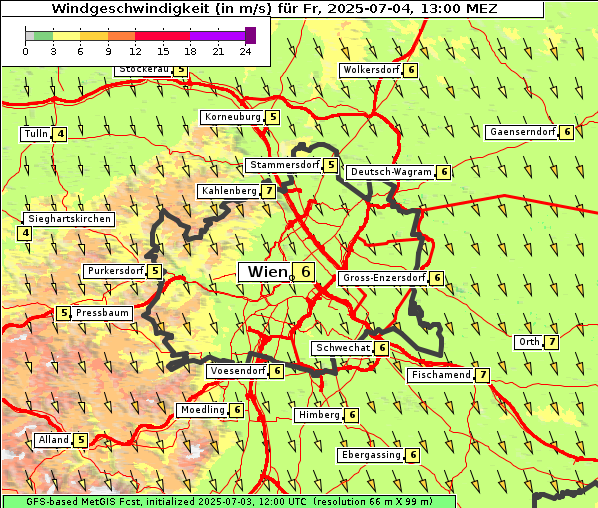Click the wind value 6 beside Wien
598x508 pixels.
pos(304,272)
